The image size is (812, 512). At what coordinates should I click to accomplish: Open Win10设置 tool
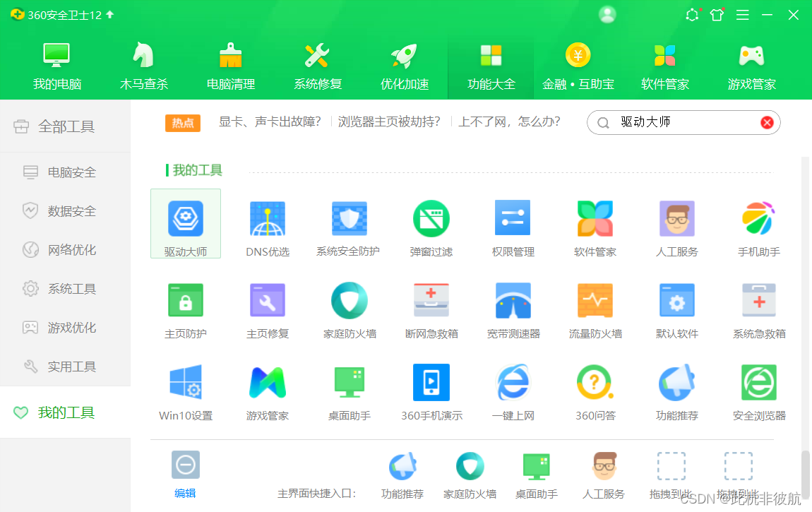pyautogui.click(x=186, y=393)
